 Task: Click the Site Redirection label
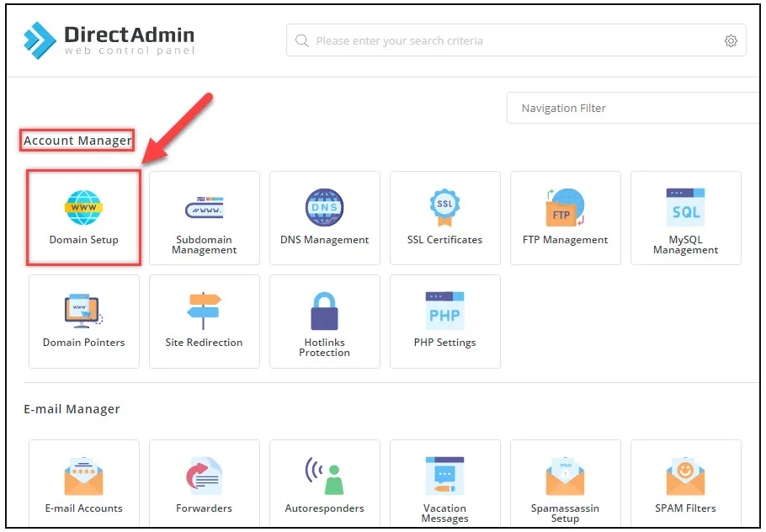click(x=205, y=343)
